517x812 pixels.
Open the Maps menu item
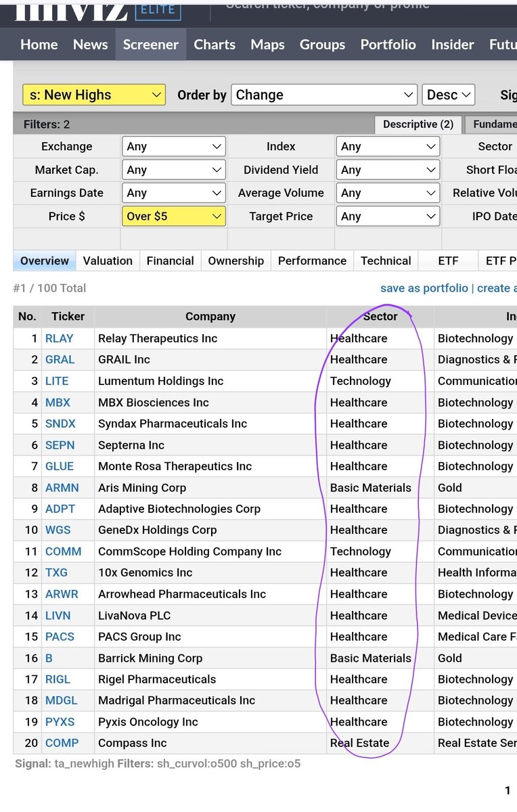tap(267, 45)
